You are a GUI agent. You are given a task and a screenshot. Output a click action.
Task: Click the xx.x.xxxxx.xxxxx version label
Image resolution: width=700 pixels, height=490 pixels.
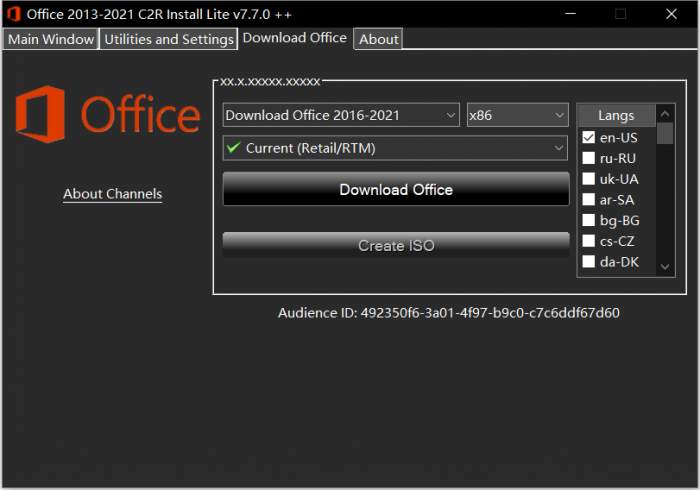coord(270,82)
